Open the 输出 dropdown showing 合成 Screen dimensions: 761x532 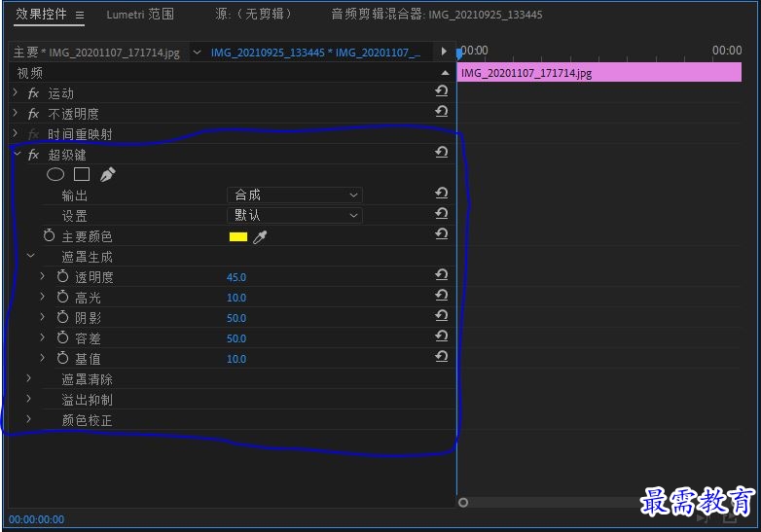click(295, 195)
